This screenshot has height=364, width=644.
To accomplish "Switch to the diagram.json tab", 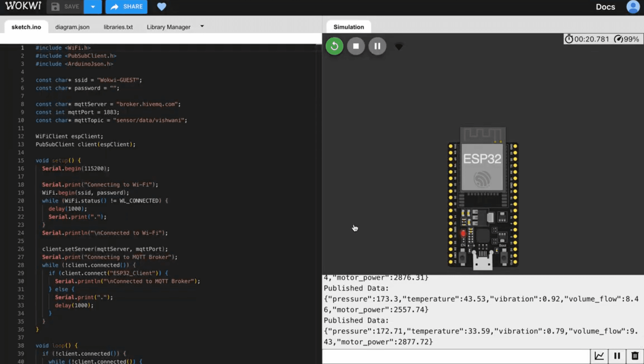I will (72, 27).
